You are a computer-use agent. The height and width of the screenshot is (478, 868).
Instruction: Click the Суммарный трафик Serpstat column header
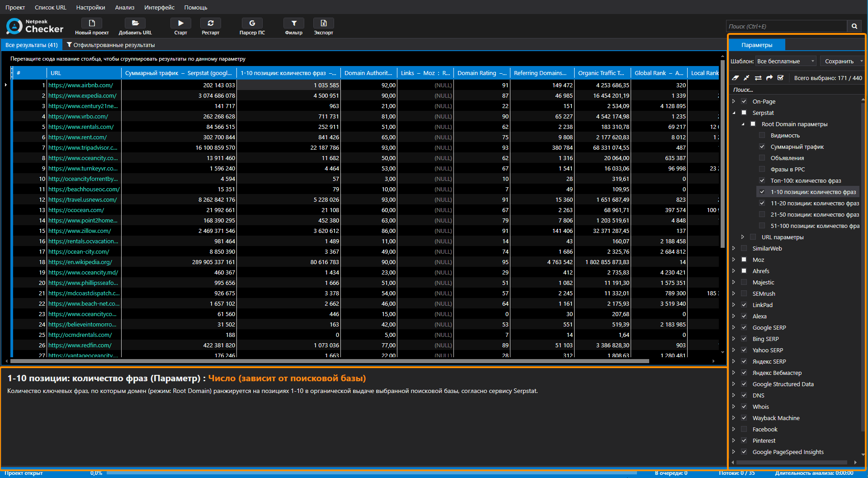179,73
